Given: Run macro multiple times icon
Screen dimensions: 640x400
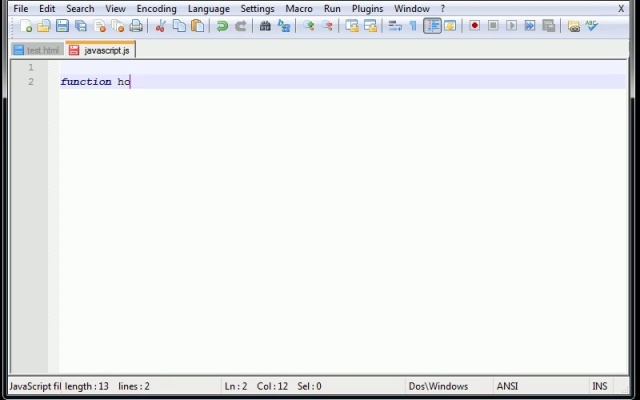Looking at the screenshot, I should click(530, 26).
